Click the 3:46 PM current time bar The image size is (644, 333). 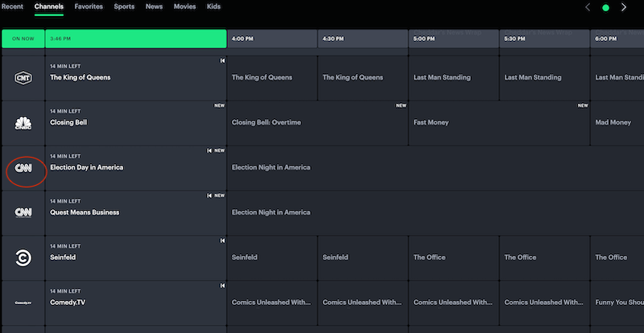coord(135,39)
